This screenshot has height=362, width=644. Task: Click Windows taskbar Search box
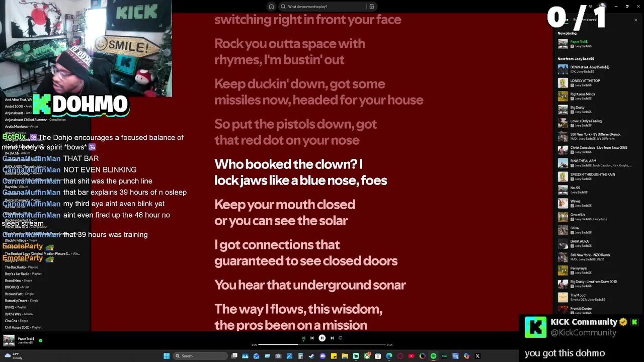click(x=200, y=356)
